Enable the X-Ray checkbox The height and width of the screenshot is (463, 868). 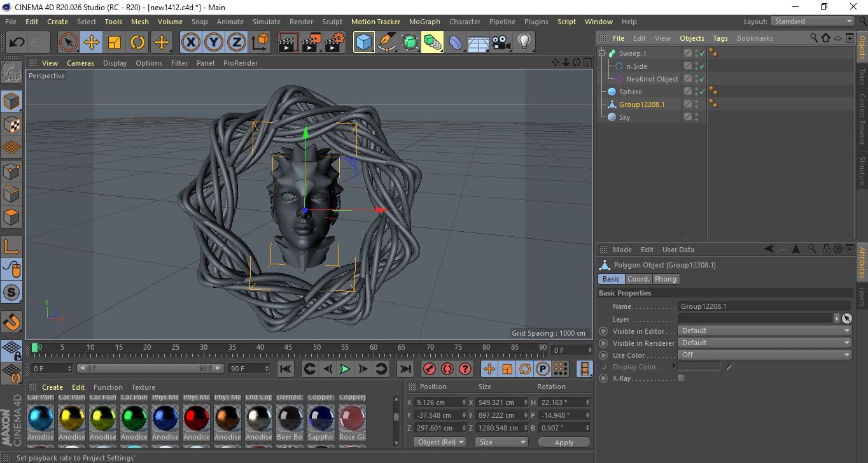coord(682,378)
